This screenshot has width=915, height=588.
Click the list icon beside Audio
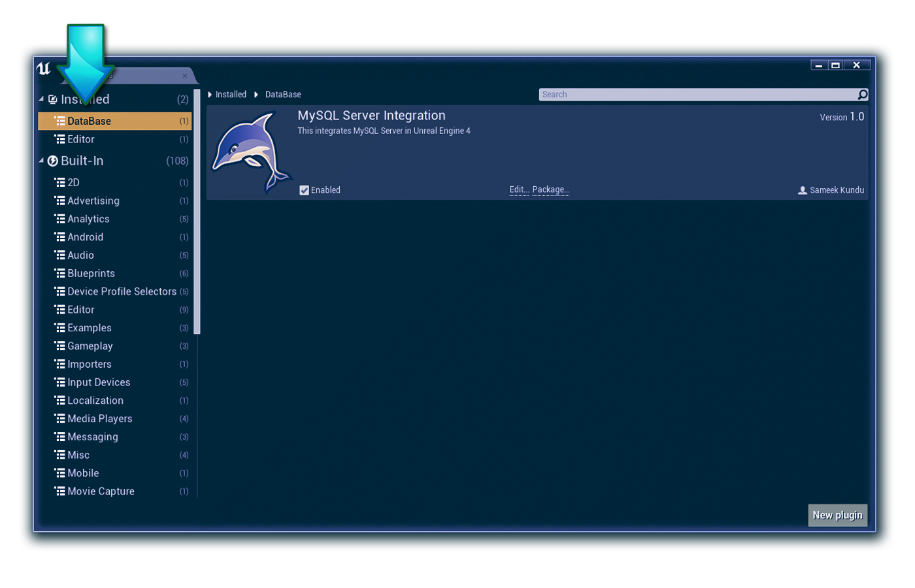pyautogui.click(x=59, y=255)
